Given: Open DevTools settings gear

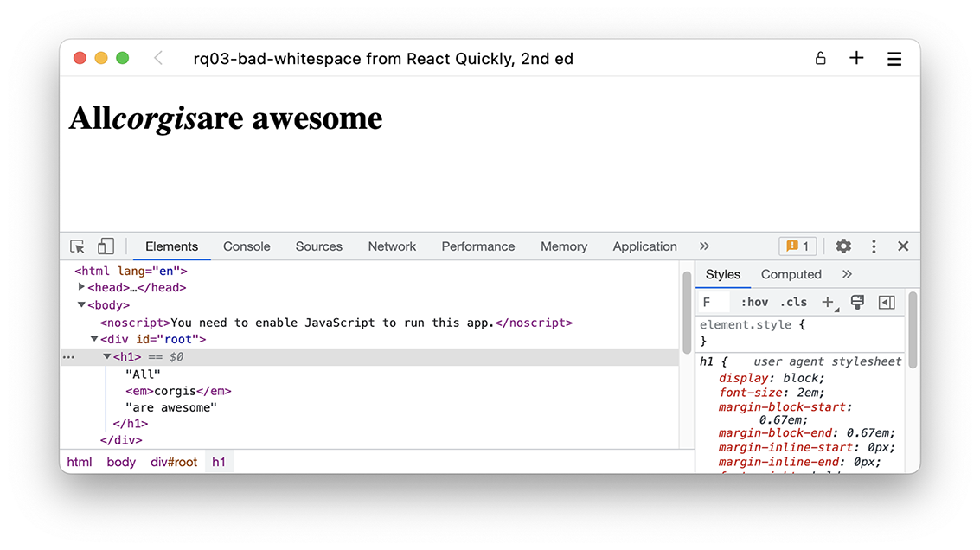Looking at the screenshot, I should click(843, 246).
